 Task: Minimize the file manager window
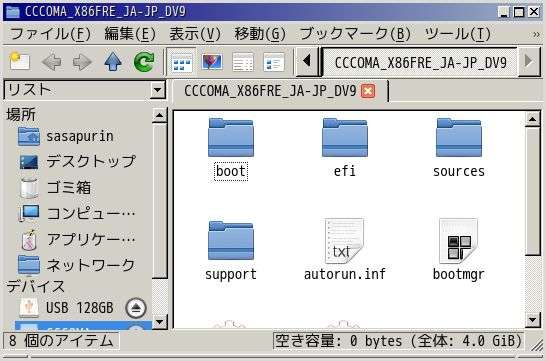pyautogui.click(x=503, y=13)
